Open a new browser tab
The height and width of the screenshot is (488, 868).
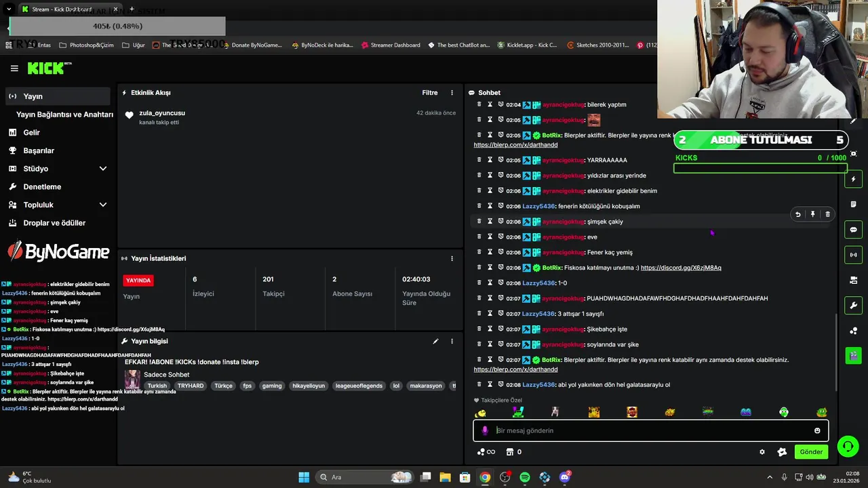point(132,9)
